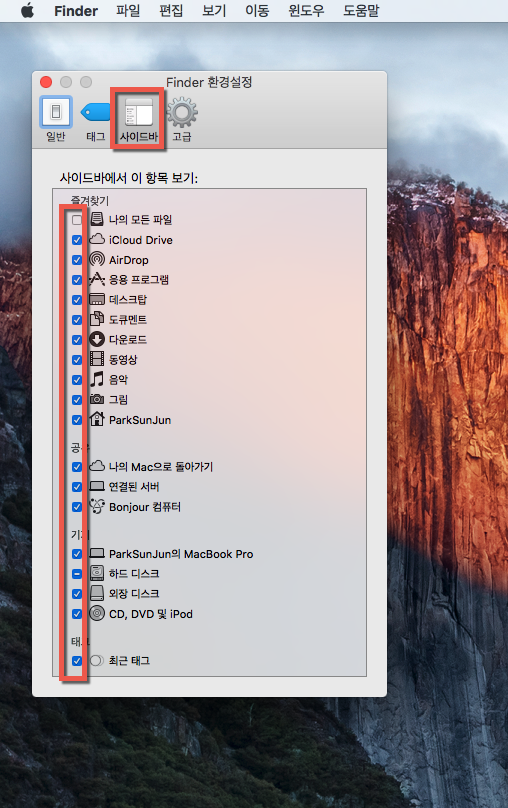Click the Bonjour 컴퓨터 icon

(x=97, y=507)
